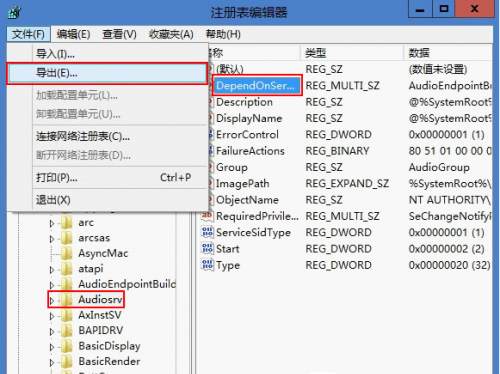
Task: Click the BasicRender folder icon
Action: pos(67,361)
